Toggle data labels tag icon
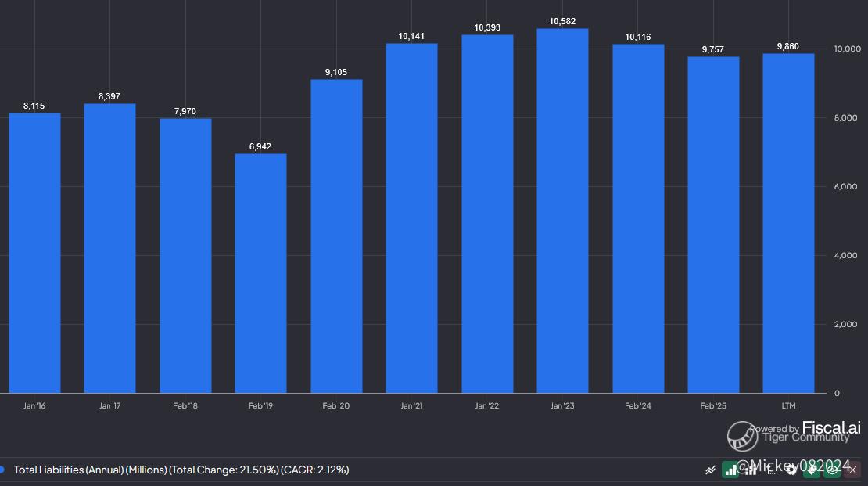Screen dimensions: 868x486 coord(812,470)
